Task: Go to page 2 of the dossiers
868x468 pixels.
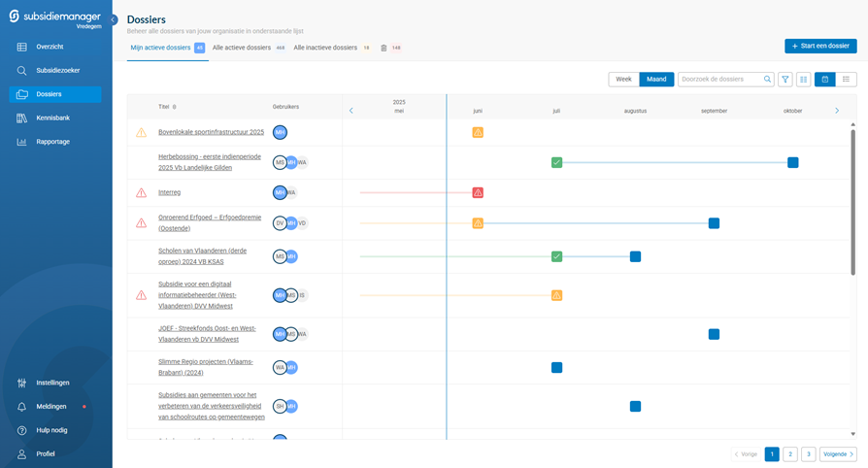Action: pos(790,454)
